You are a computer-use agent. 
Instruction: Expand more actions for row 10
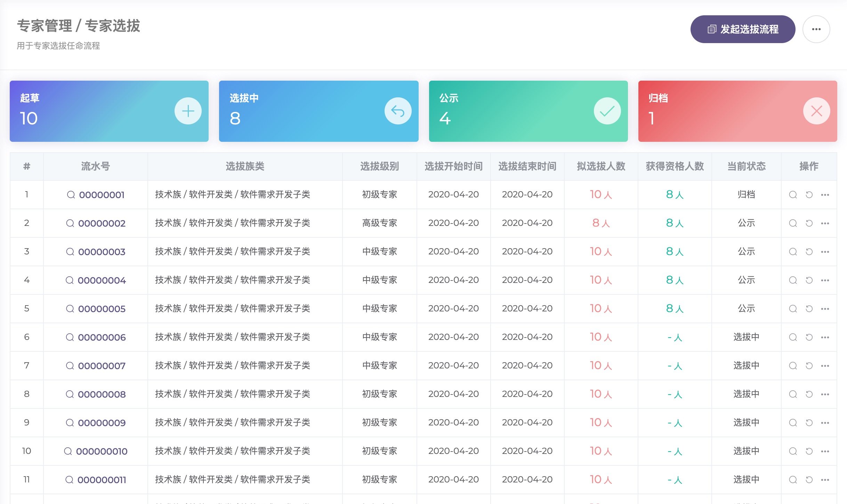[x=825, y=451]
